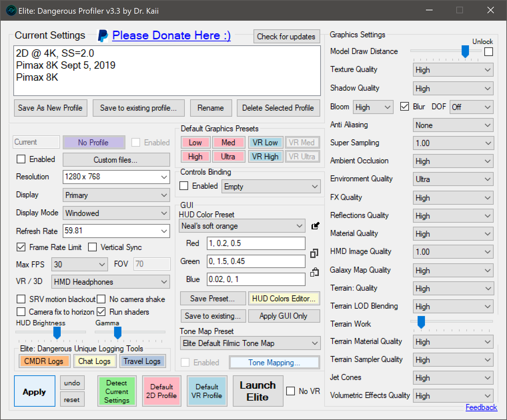Image resolution: width=507 pixels, height=420 pixels.
Task: Click the paste icon beside the Blue field
Action: pyautogui.click(x=314, y=272)
